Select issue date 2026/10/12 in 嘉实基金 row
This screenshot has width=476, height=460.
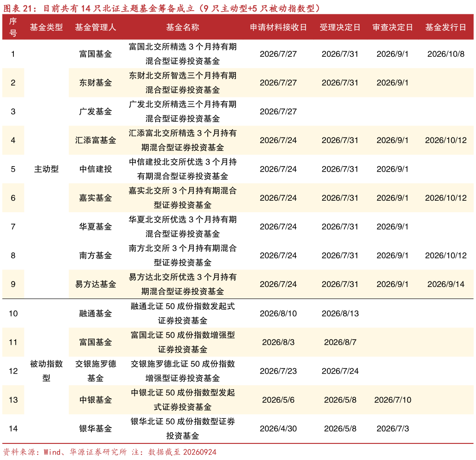(446, 198)
